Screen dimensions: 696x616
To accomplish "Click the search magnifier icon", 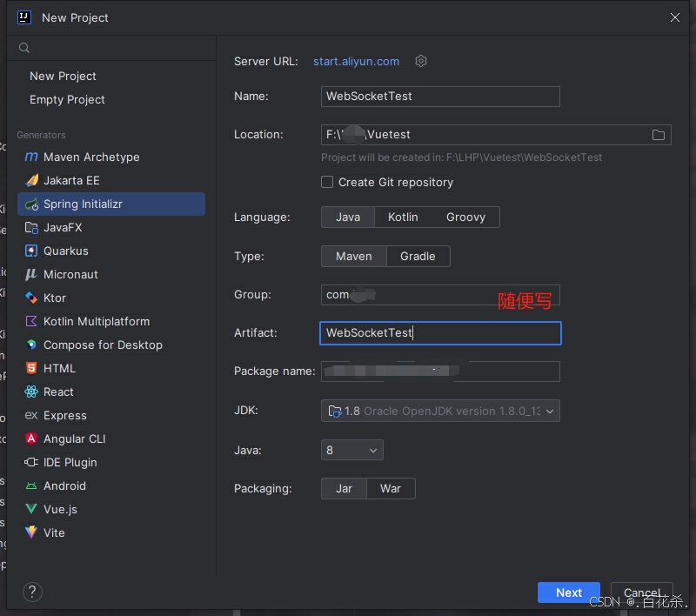I will click(24, 48).
